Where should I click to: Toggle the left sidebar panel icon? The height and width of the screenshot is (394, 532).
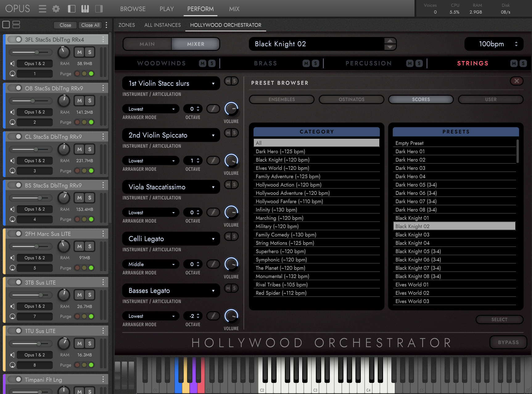click(72, 9)
